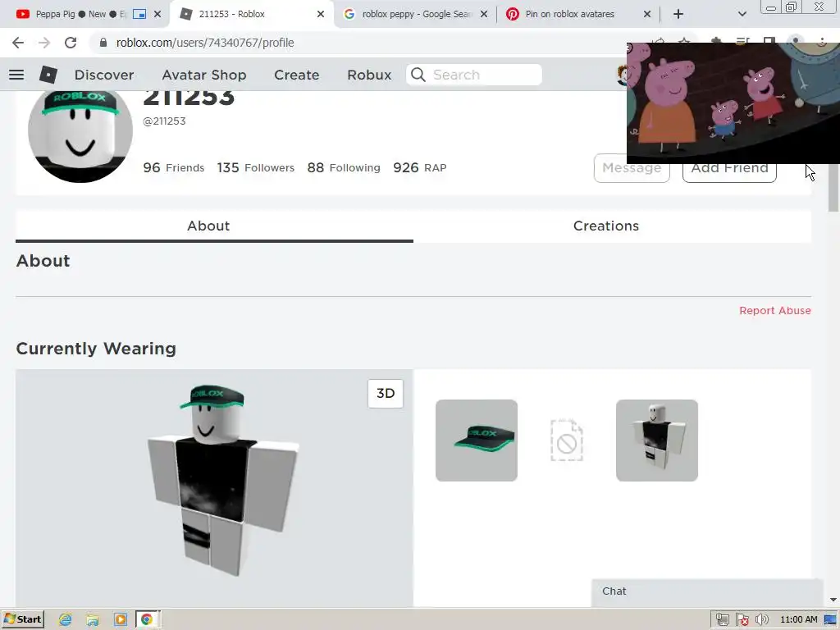Open Windows Explorer folder from taskbar
Image resolution: width=840 pixels, height=630 pixels.
pyautogui.click(x=93, y=620)
